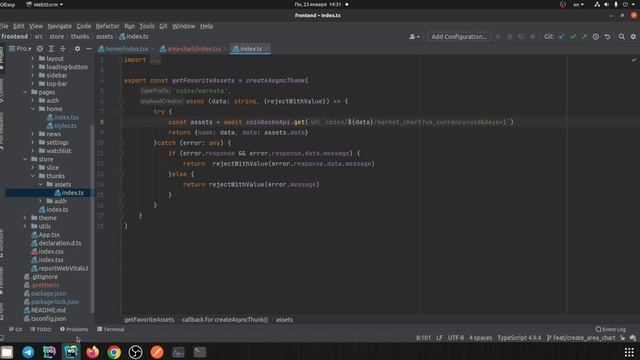Viewport: 640px width, 360px height.
Task: Open the Terminal tool window
Action: pyautogui.click(x=111, y=329)
